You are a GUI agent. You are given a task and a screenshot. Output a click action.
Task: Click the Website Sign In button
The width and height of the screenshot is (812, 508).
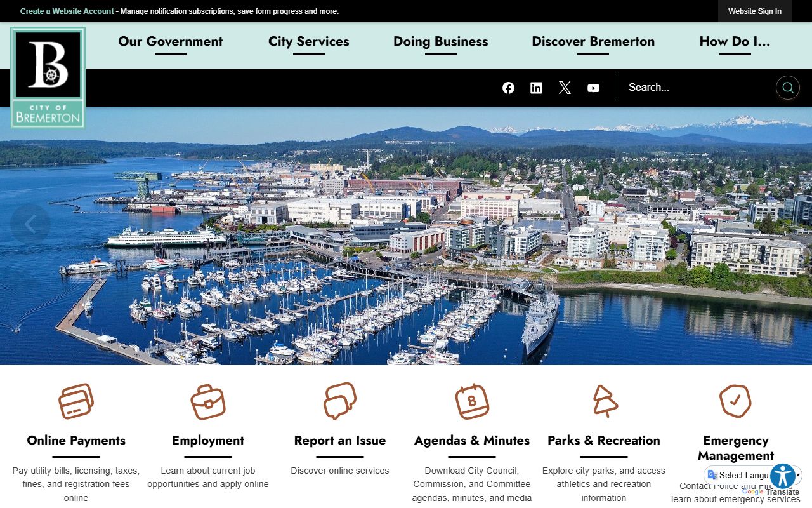[x=755, y=11]
